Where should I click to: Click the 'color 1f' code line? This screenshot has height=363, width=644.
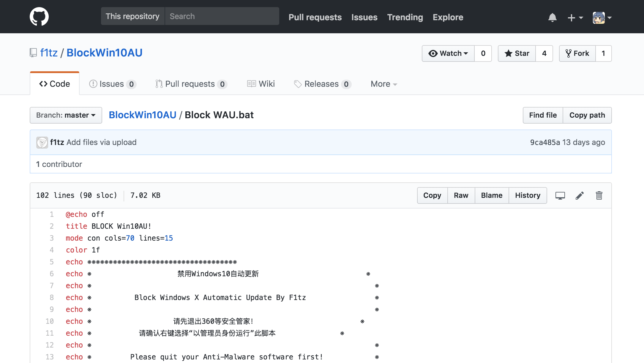pyautogui.click(x=83, y=250)
